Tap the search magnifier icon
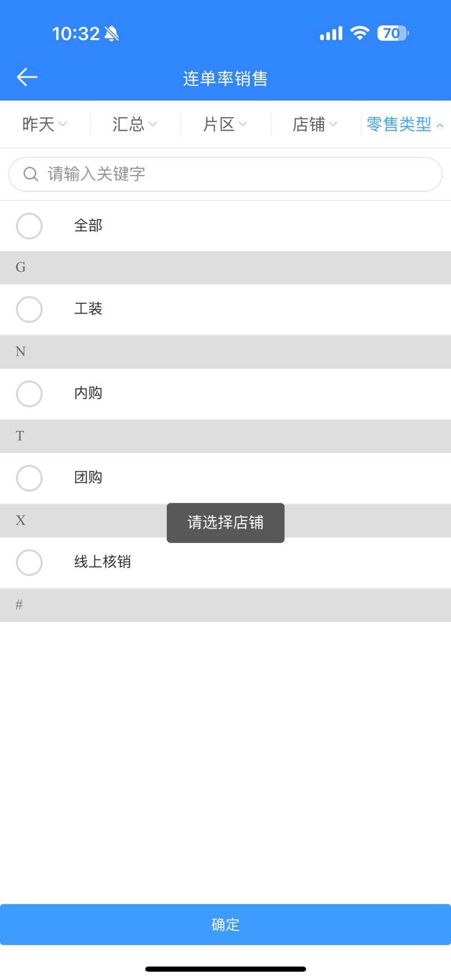This screenshot has height=980, width=451. coord(31,174)
